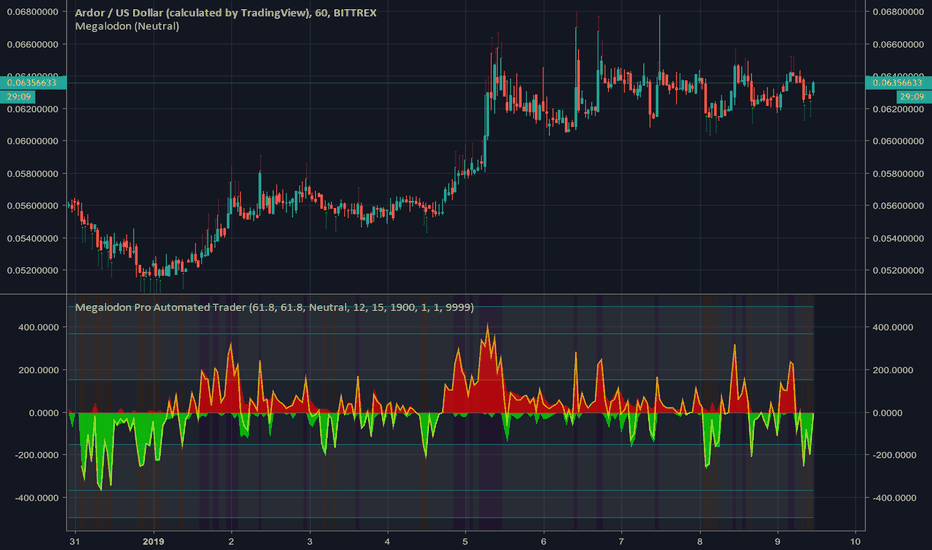
Task: Click 0.05800000 on the left price scale
Action: tap(32, 174)
